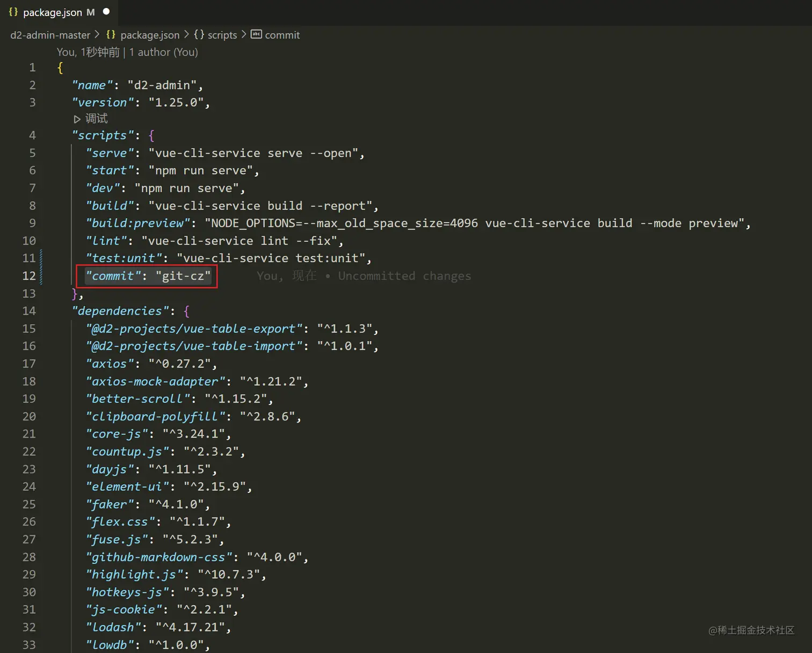Click the NODE_OPTIONS build preview value
The width and height of the screenshot is (812, 653).
click(475, 223)
